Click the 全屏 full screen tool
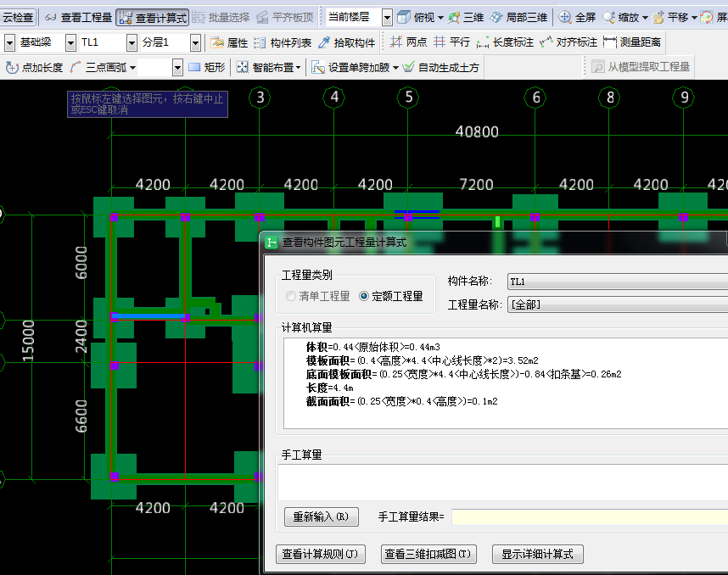The image size is (728, 575). coord(577,18)
